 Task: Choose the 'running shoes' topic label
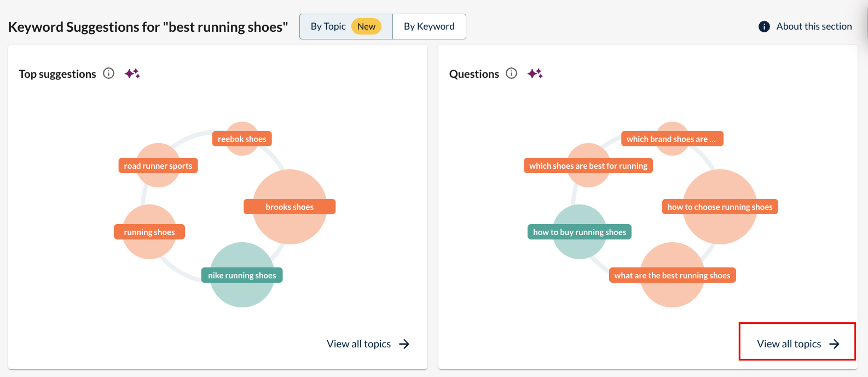tap(149, 232)
